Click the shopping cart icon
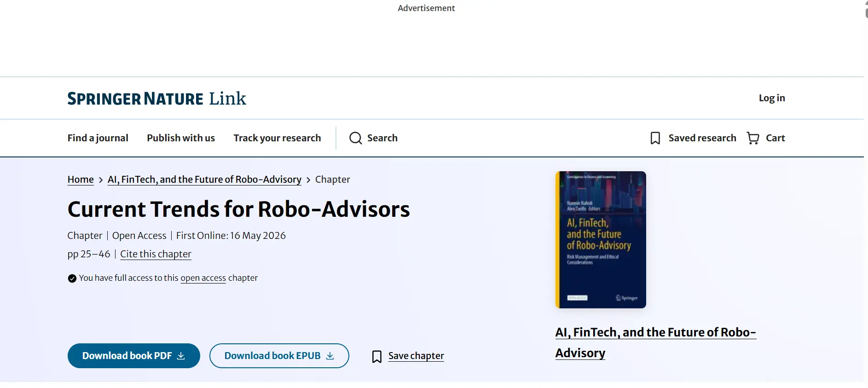 pos(753,138)
